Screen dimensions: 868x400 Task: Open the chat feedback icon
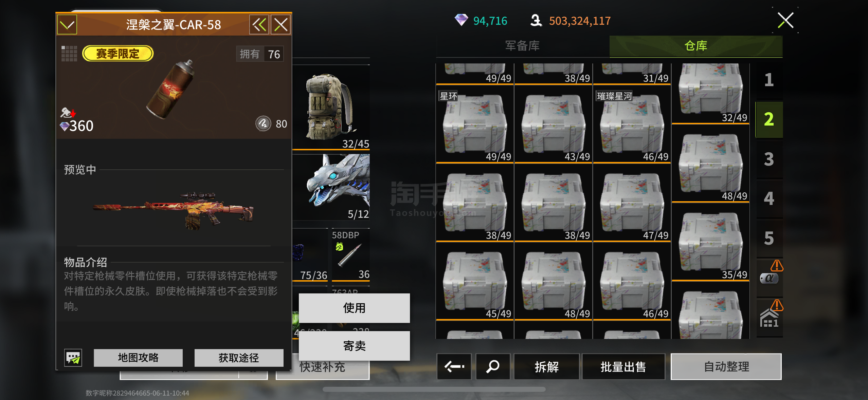tap(73, 358)
